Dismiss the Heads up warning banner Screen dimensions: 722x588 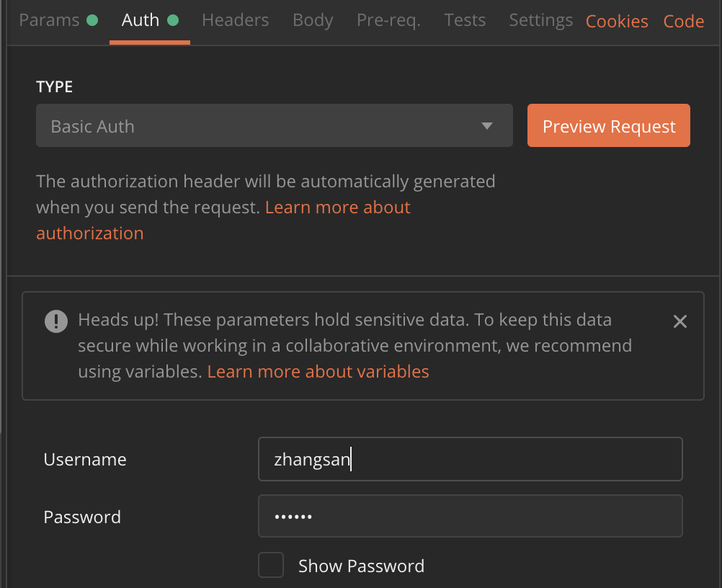(x=679, y=321)
